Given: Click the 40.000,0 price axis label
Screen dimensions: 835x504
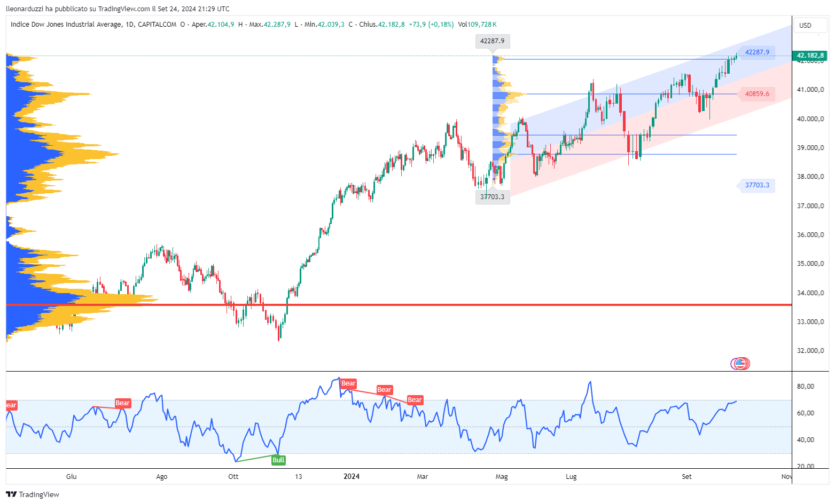Looking at the screenshot, I should [810, 119].
